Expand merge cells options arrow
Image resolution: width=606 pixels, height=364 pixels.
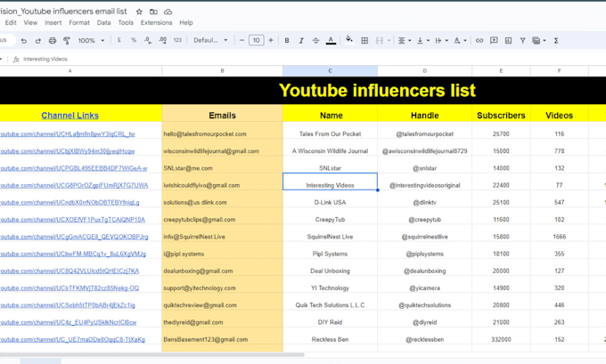(x=389, y=41)
